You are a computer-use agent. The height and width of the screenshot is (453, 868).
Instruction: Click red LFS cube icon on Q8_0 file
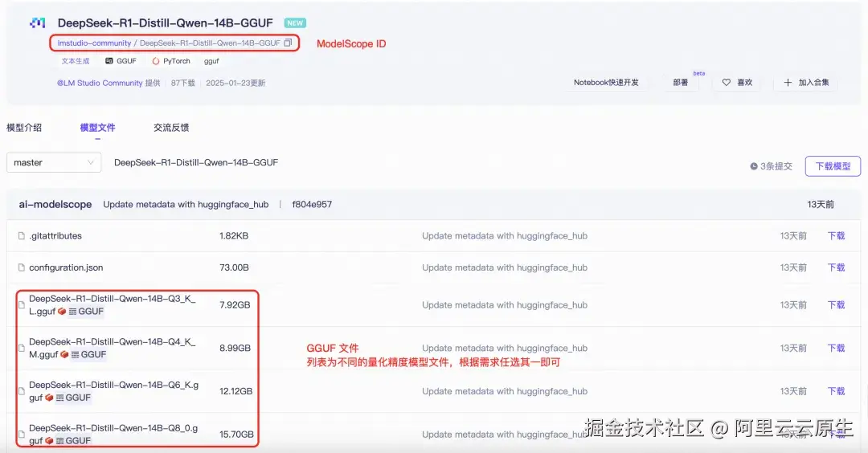point(49,441)
